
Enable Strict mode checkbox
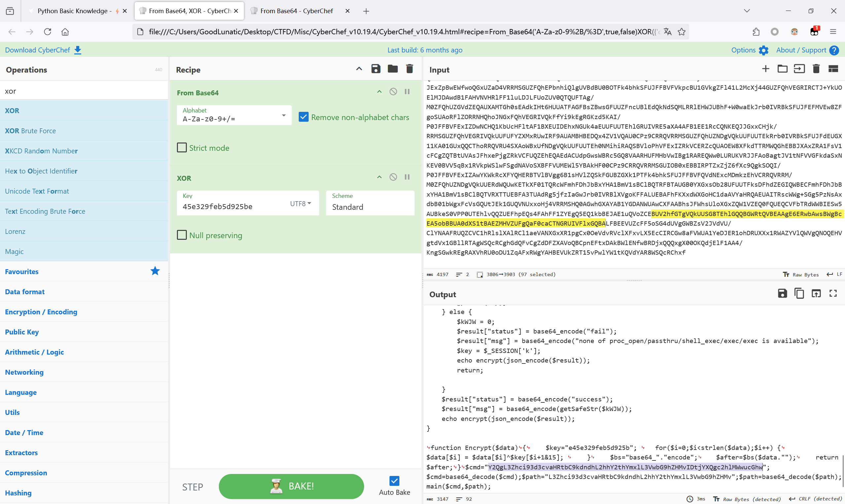pos(182,148)
